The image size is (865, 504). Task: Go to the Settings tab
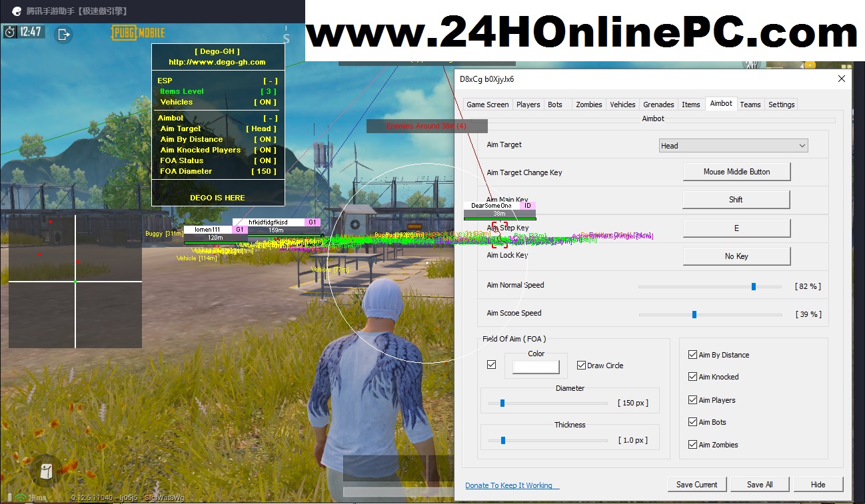pos(781,105)
